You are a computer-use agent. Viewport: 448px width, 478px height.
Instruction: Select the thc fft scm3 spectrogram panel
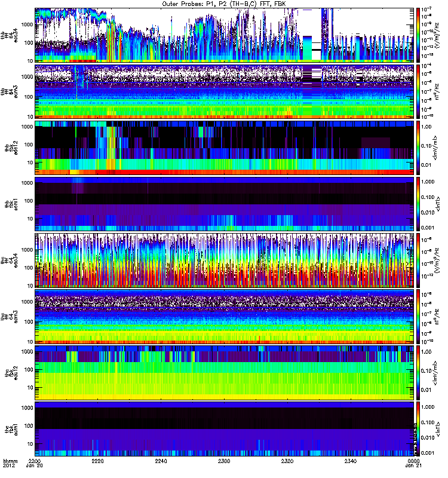point(224,316)
